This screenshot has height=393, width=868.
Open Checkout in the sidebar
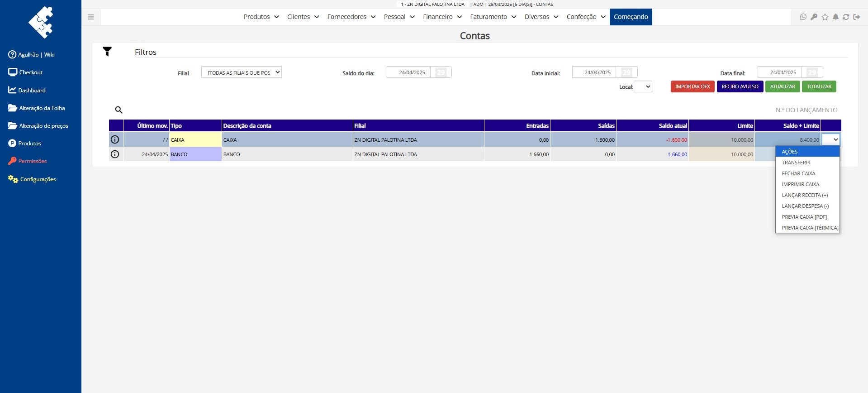25,72
